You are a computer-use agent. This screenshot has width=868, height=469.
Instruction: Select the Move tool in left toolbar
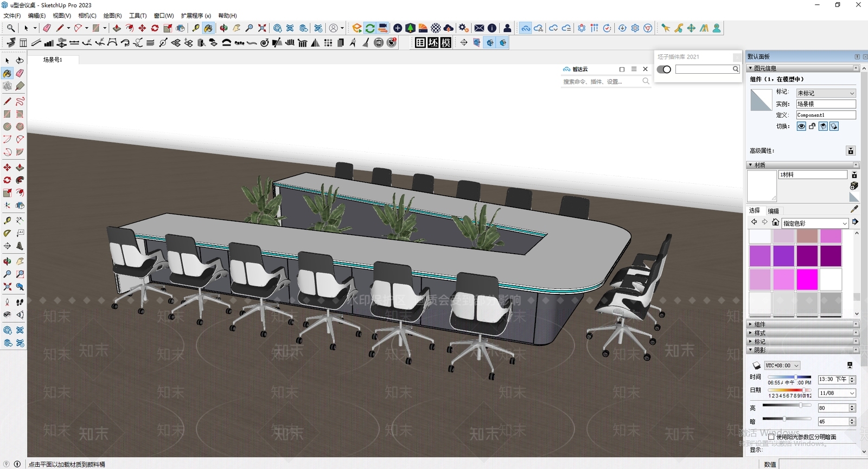tap(7, 168)
